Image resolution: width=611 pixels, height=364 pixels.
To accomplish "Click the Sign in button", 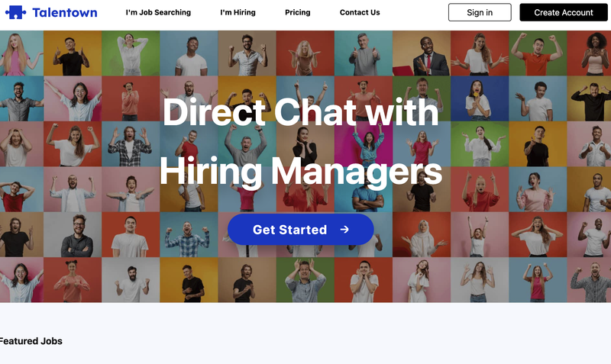I will 480,12.
